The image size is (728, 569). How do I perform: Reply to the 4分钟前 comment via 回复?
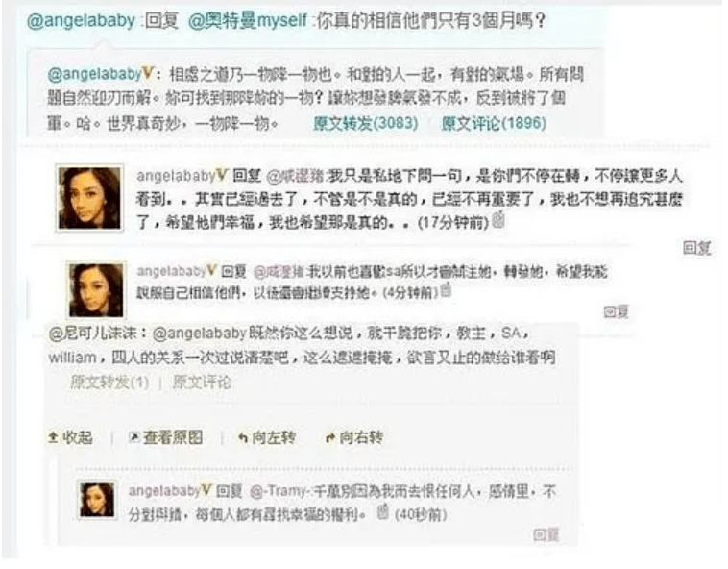click(616, 311)
